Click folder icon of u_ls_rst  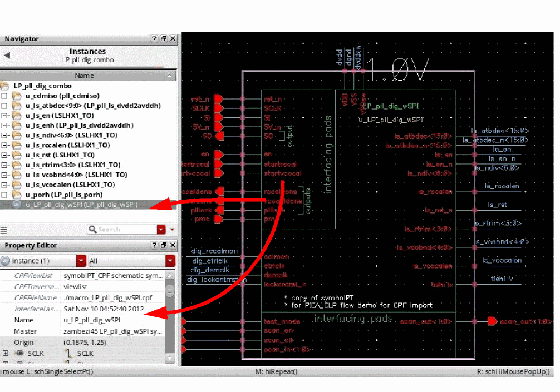click(x=17, y=155)
